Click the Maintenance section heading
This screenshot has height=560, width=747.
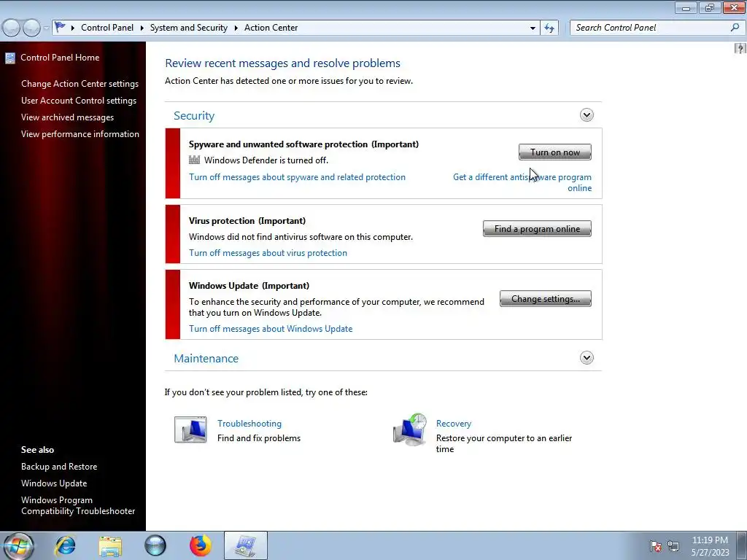[x=206, y=359]
